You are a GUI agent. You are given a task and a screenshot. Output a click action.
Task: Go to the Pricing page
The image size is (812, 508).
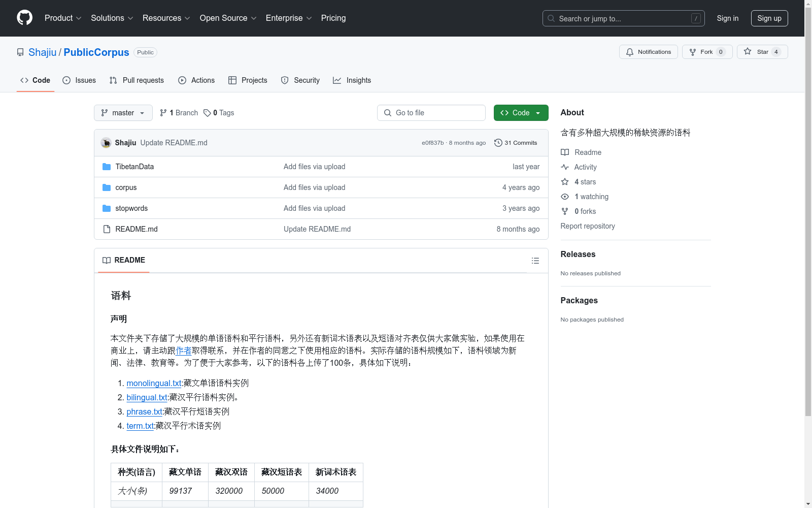coord(333,18)
